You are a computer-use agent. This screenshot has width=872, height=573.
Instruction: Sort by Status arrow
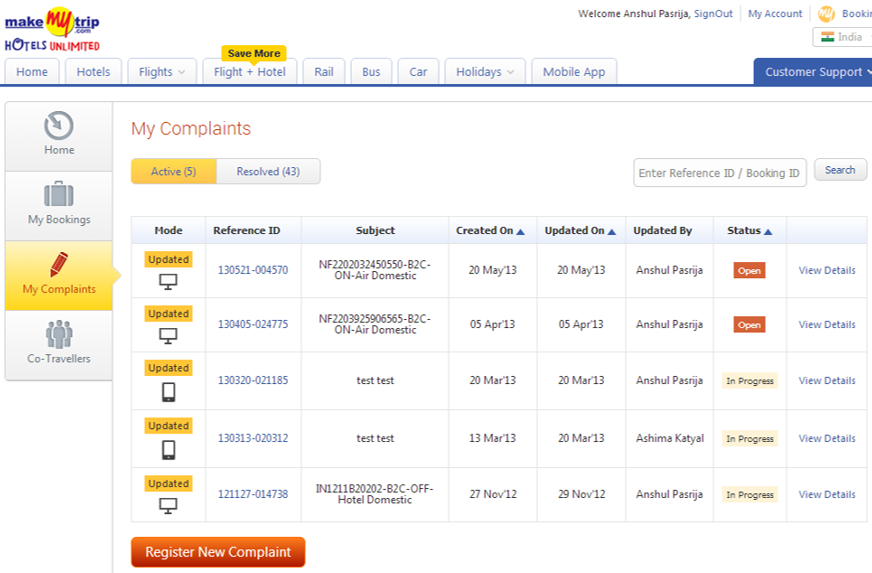click(768, 231)
